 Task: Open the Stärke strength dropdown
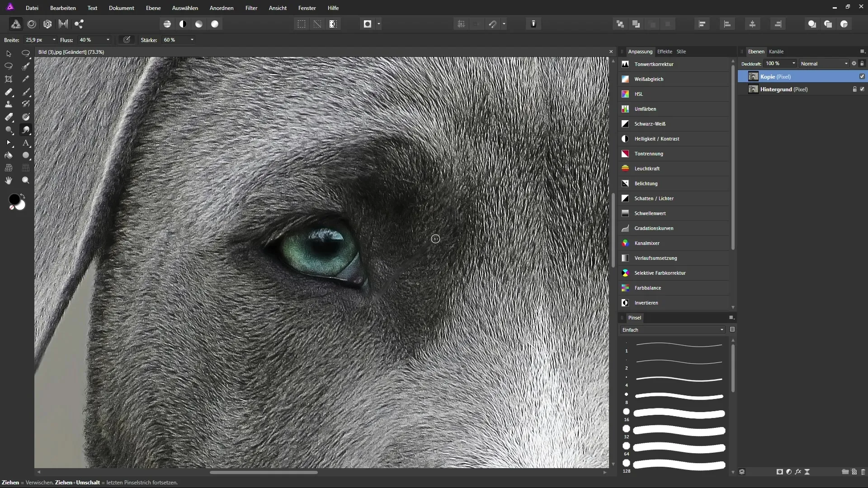click(x=192, y=40)
